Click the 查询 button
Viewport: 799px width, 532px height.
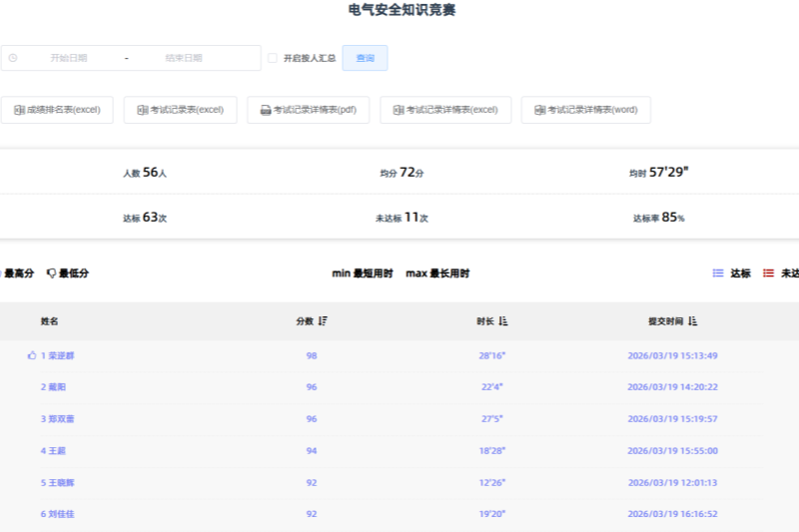365,58
